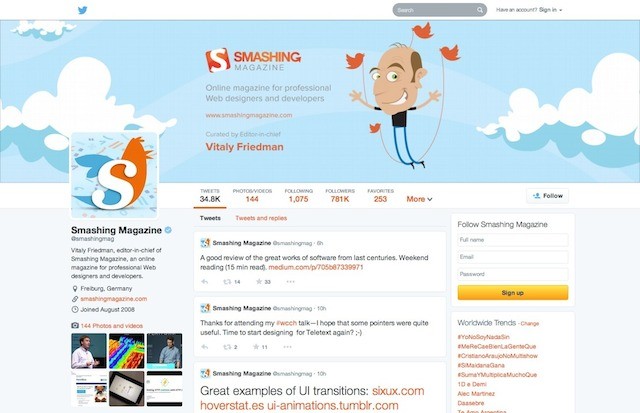Click the search magnifier icon
This screenshot has height=413, width=640.
[480, 10]
